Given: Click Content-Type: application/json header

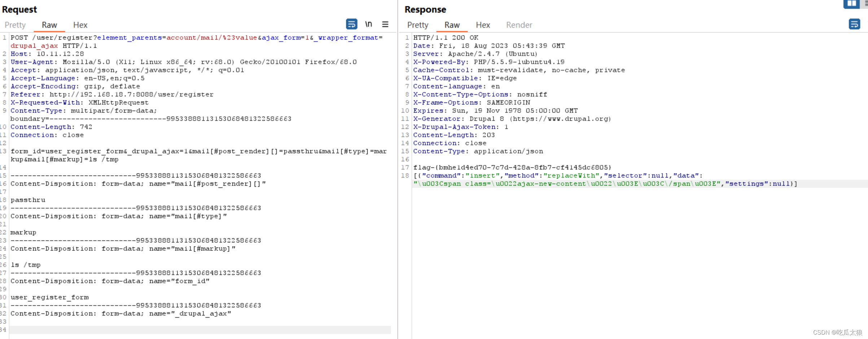Looking at the screenshot, I should coord(478,151).
